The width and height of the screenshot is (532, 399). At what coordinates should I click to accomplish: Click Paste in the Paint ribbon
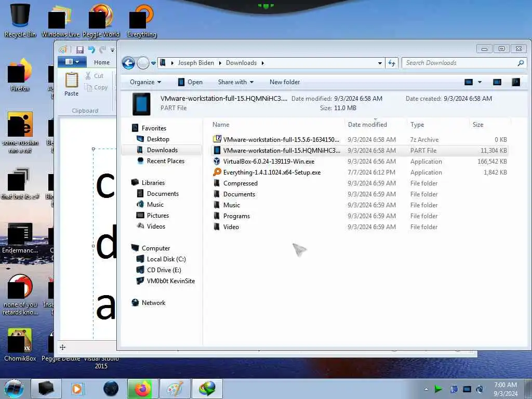[x=71, y=84]
